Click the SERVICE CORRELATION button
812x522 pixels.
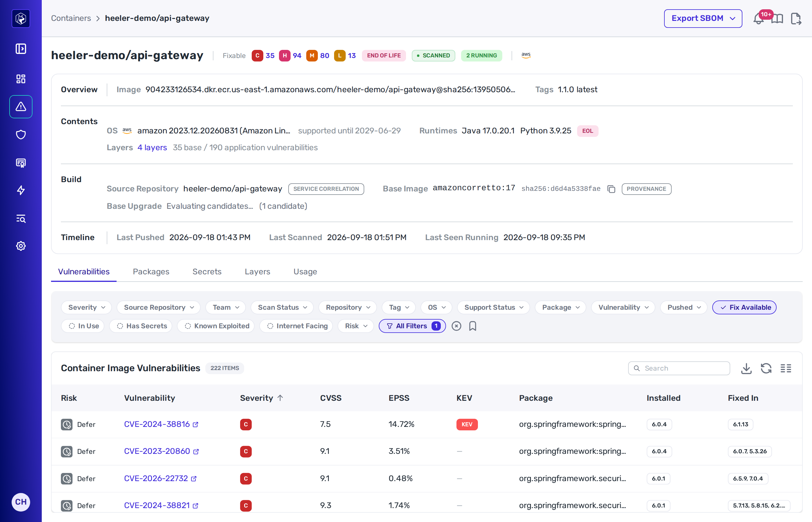pos(326,189)
